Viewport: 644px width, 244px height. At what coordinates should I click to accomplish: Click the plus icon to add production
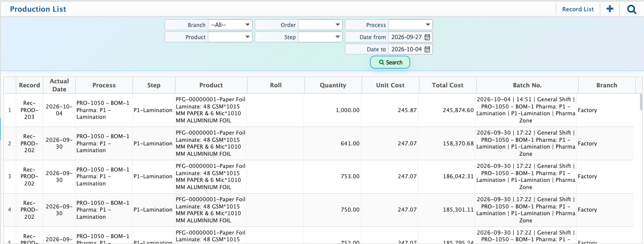point(610,9)
